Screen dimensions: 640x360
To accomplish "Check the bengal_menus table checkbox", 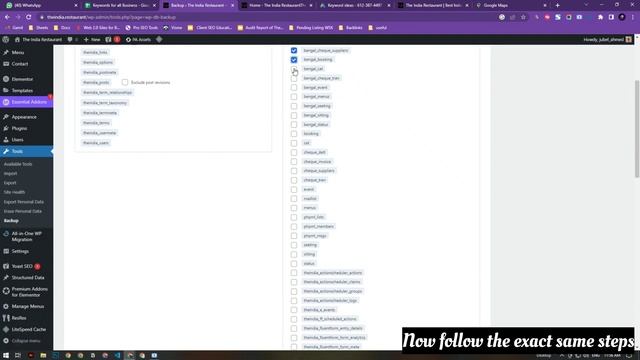I will point(294,97).
